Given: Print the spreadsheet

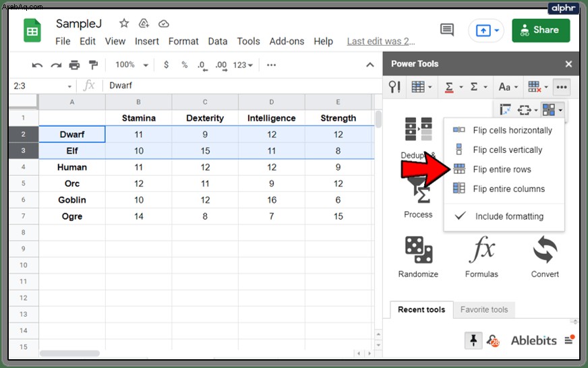Looking at the screenshot, I should click(75, 65).
